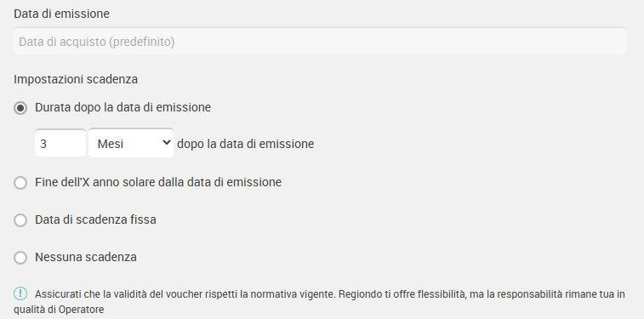Click the Nessuna scadenza label text
This screenshot has width=644, height=319.
(86, 257)
